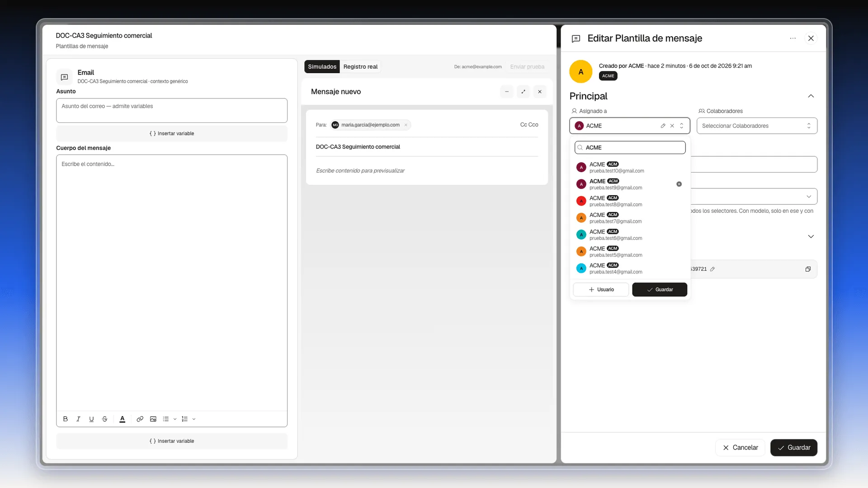Screen dimensions: 868x488
Task: Focus the ACME search field in assignee dropdown
Action: click(630, 148)
